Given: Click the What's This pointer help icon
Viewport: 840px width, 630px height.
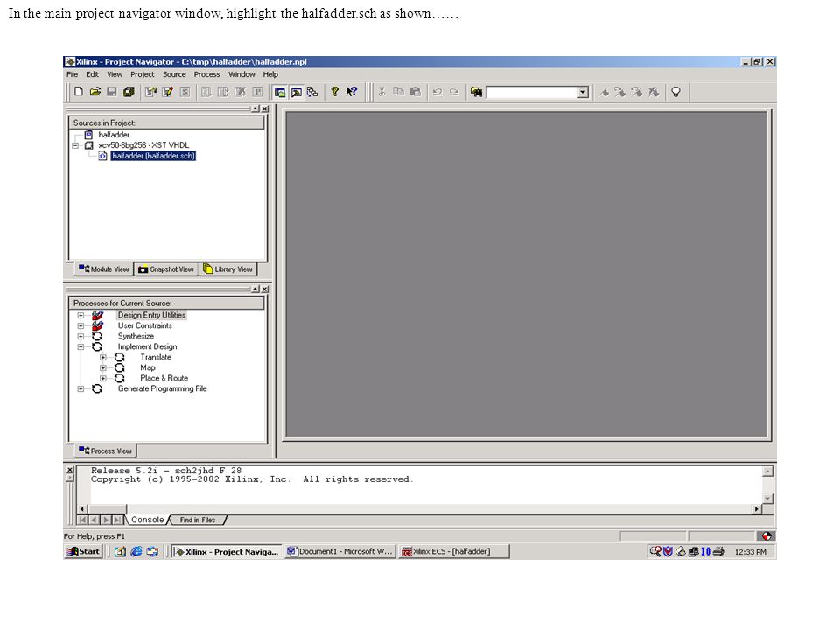Looking at the screenshot, I should (352, 92).
